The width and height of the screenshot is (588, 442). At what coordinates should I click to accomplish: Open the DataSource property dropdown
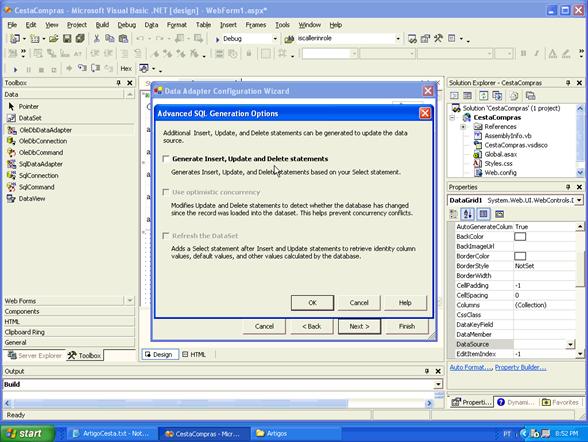(570, 344)
